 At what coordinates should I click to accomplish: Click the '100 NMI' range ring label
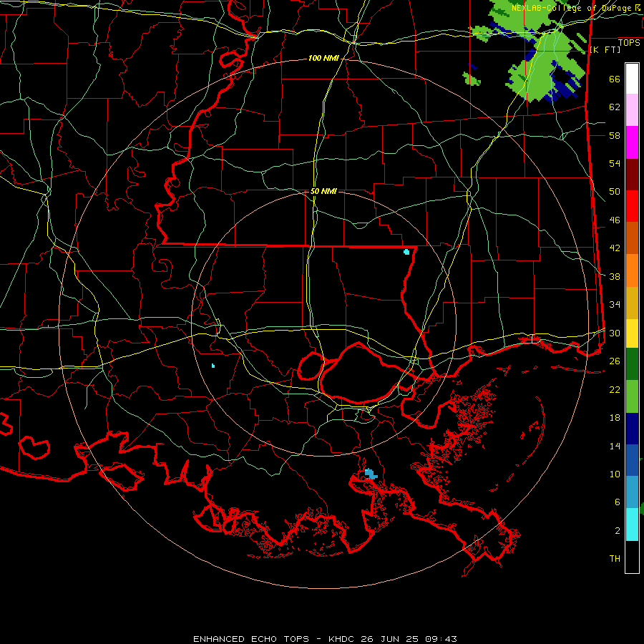click(323, 59)
